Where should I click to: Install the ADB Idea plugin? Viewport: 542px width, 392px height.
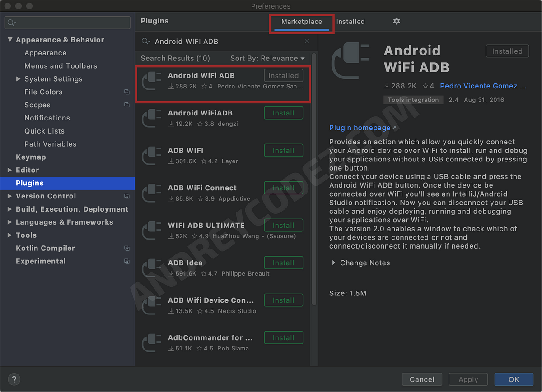[x=283, y=263]
